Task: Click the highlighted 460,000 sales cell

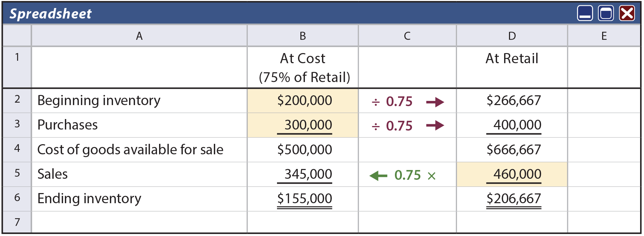Action: 512,174
